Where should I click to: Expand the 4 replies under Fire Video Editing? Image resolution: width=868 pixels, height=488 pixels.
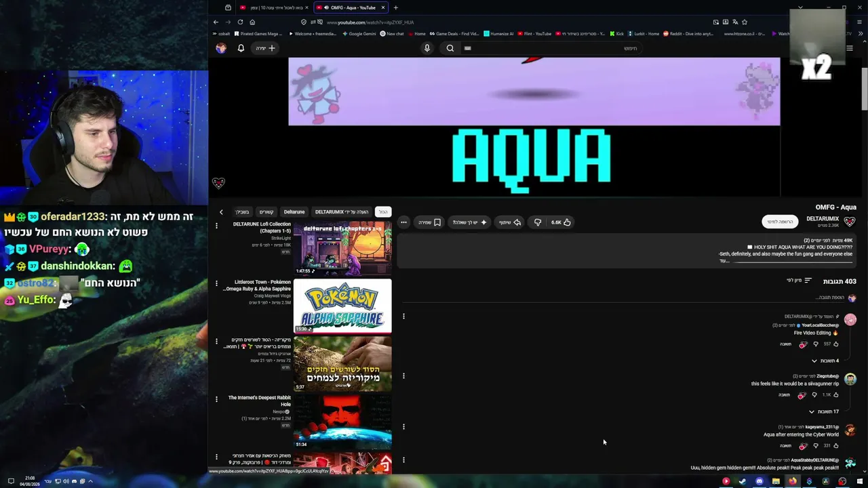pyautogui.click(x=825, y=361)
